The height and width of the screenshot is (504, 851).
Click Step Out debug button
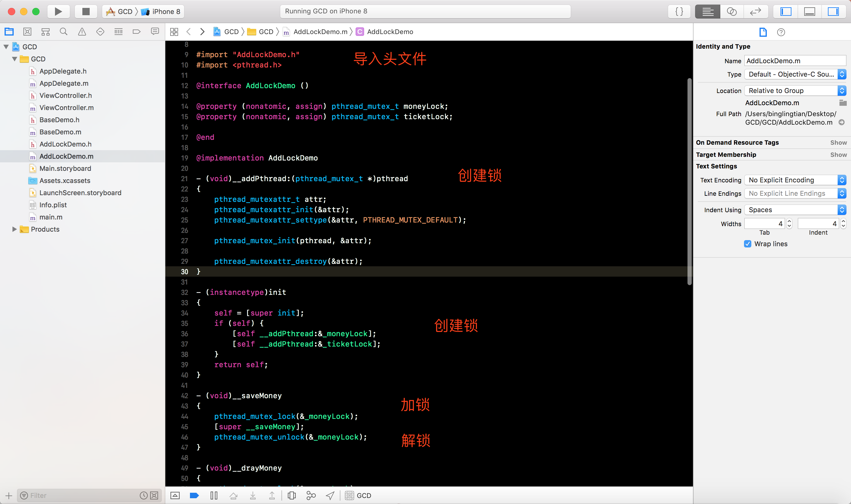(x=272, y=495)
